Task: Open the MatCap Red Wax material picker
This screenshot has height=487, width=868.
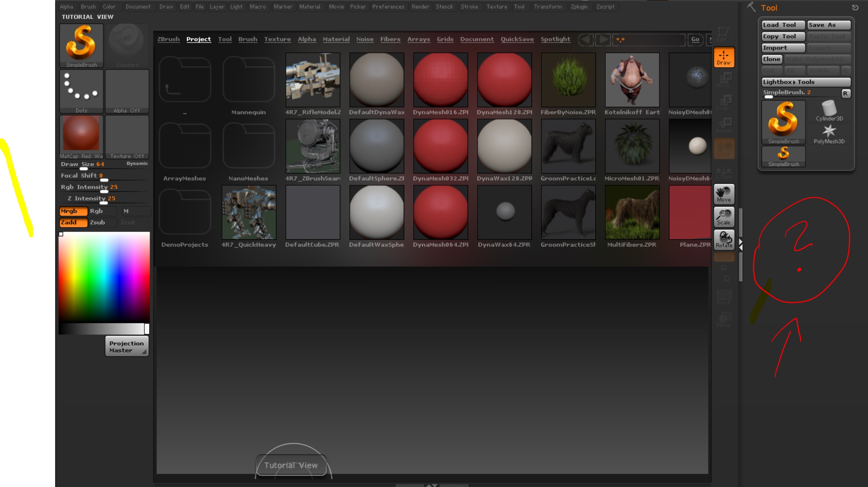Action: (81, 137)
